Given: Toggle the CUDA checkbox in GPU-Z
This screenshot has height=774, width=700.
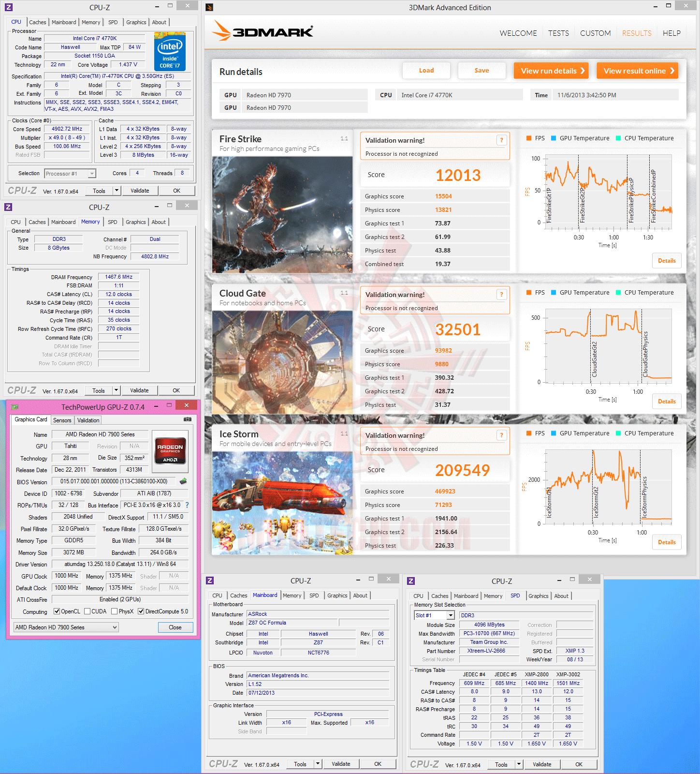Looking at the screenshot, I should (x=87, y=611).
